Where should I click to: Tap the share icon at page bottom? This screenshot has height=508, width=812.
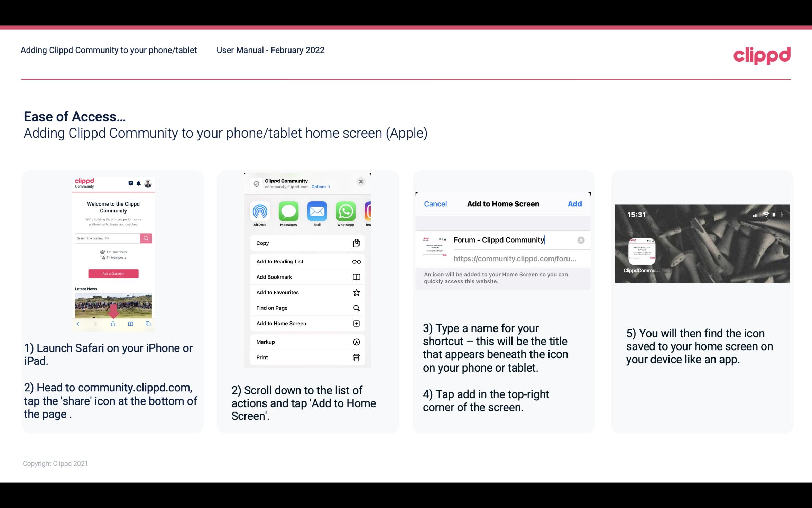pyautogui.click(x=113, y=323)
